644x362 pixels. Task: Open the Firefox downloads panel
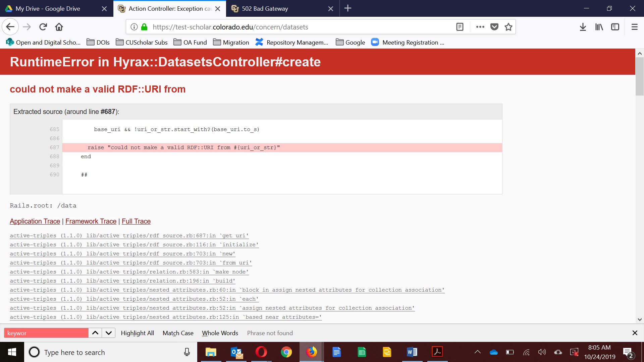tap(583, 27)
